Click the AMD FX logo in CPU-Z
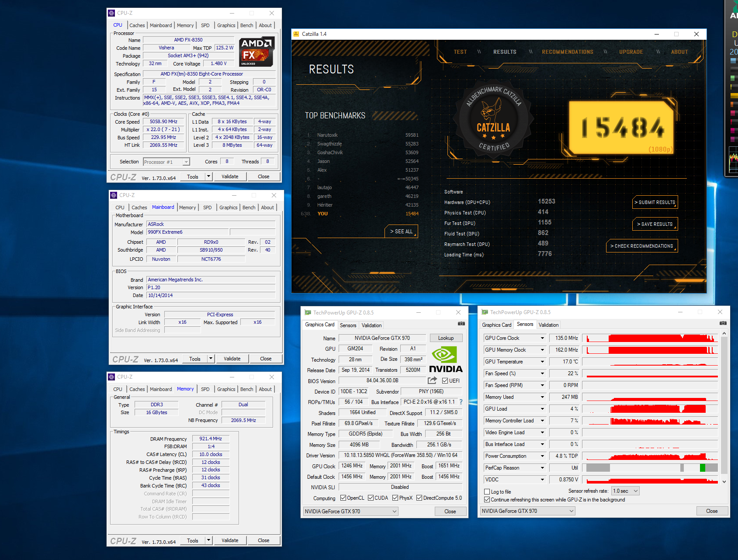The width and height of the screenshot is (738, 560). [257, 52]
